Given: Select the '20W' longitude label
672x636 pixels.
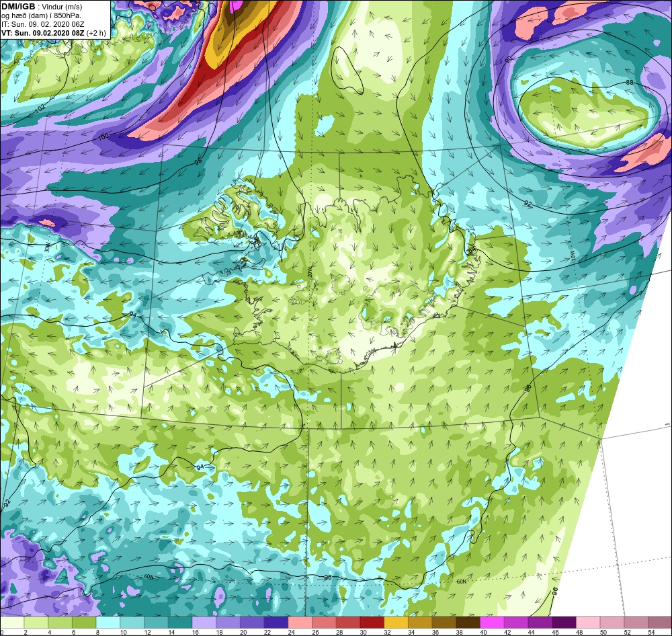Looking at the screenshot, I should coord(309,272).
